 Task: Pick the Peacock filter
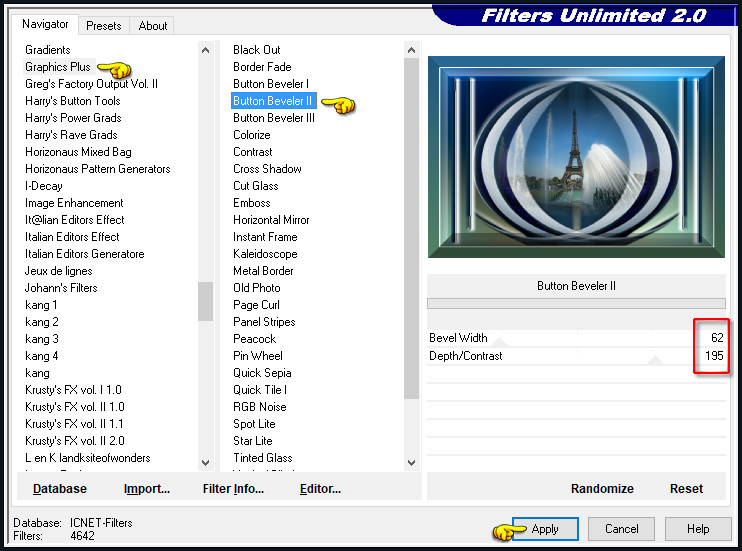(x=255, y=339)
